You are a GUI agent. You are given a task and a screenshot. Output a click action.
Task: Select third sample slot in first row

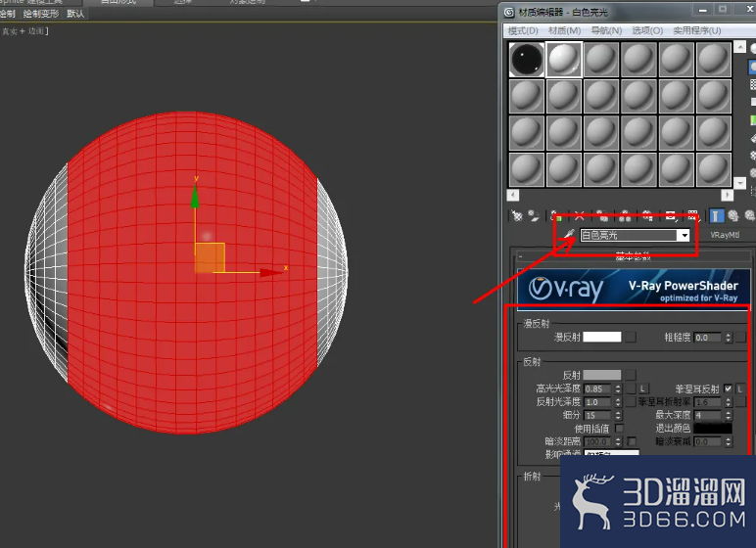[601, 60]
